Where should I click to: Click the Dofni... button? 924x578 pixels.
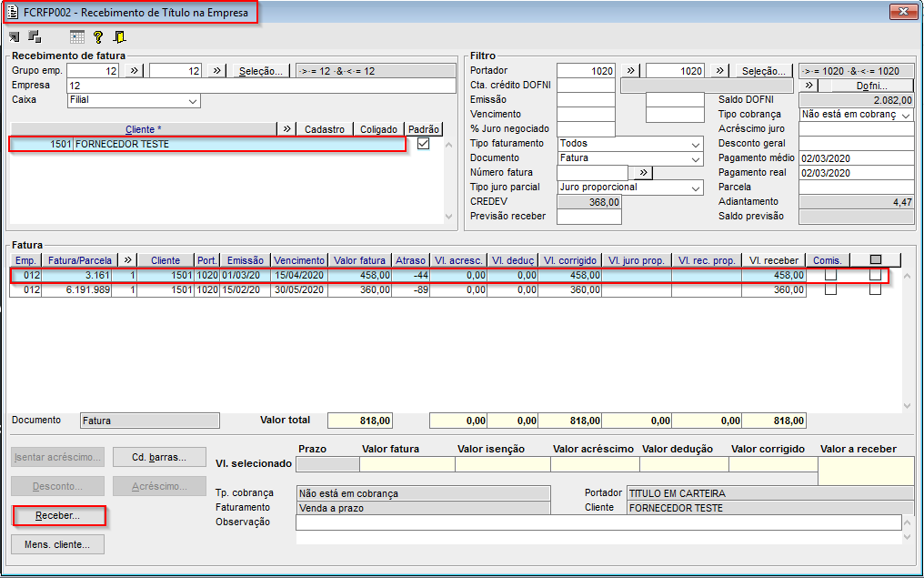tap(871, 86)
